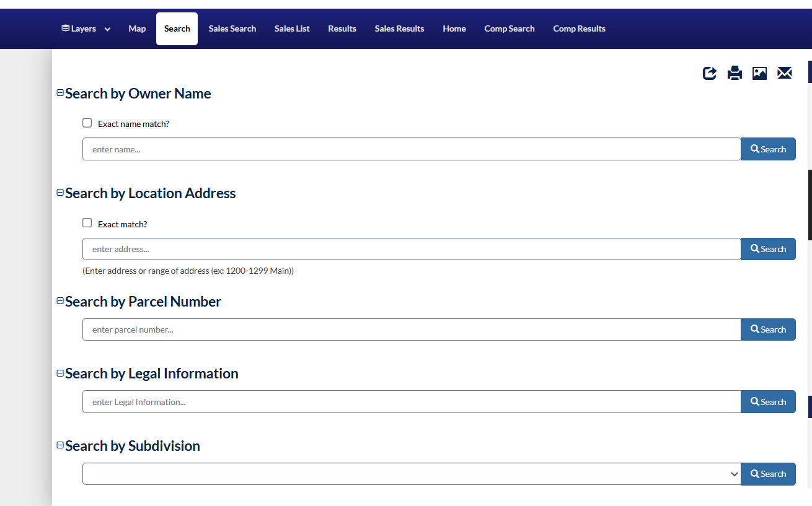Click the image/picture icon near top right
This screenshot has width=812, height=506.
[x=759, y=72]
